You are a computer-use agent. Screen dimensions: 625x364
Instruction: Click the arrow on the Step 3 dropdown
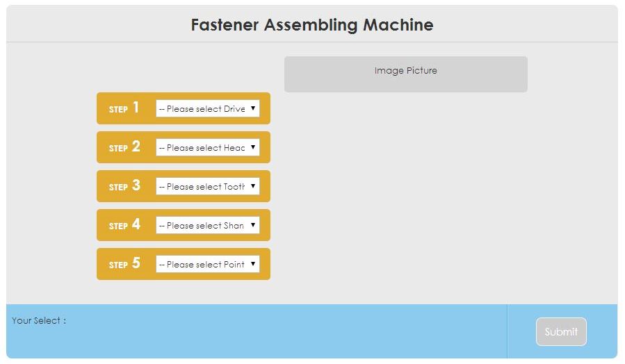[x=253, y=186]
